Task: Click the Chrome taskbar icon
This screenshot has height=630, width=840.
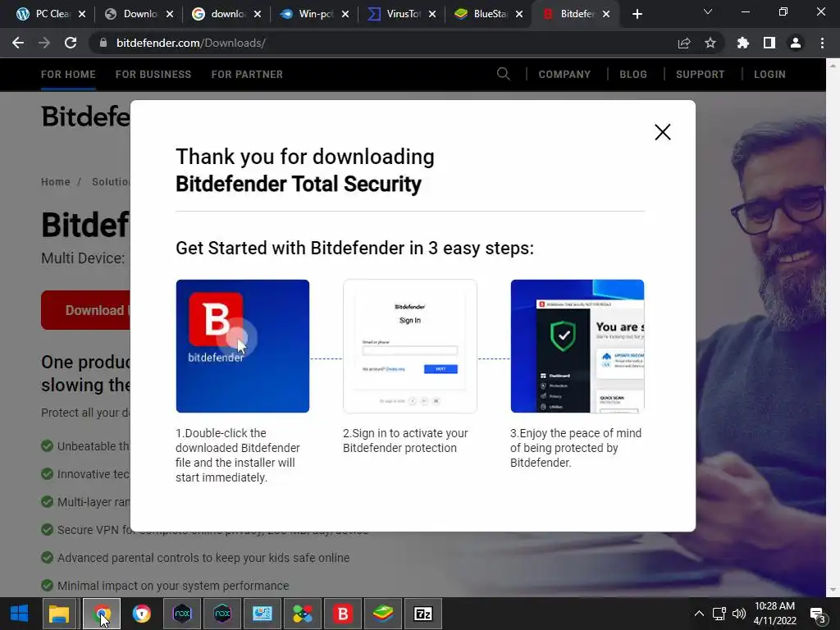Action: 101,614
